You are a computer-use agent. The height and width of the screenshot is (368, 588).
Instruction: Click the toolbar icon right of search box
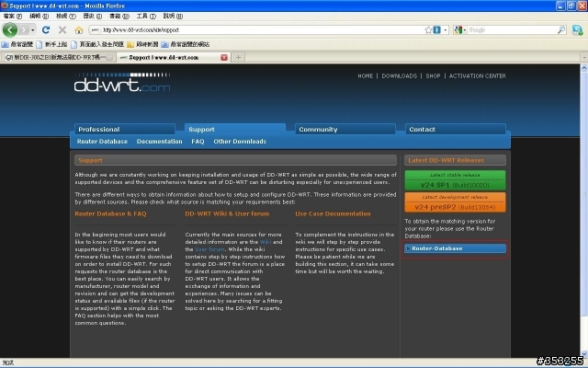coord(578,30)
